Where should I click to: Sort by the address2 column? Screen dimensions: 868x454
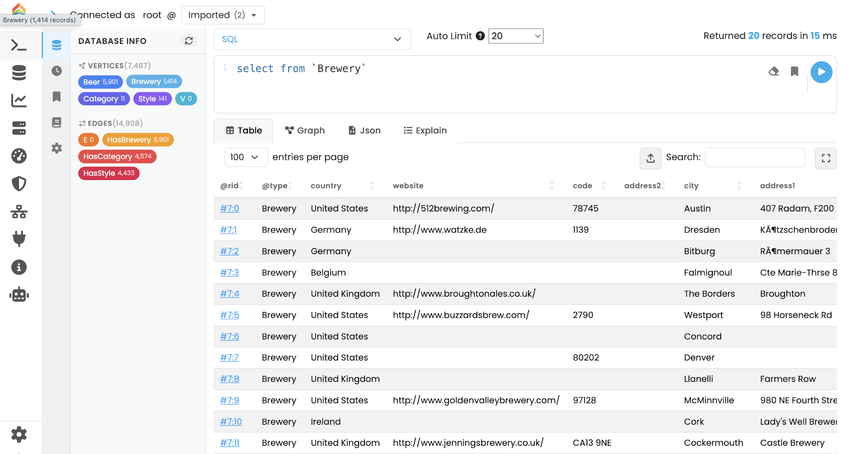tap(644, 186)
